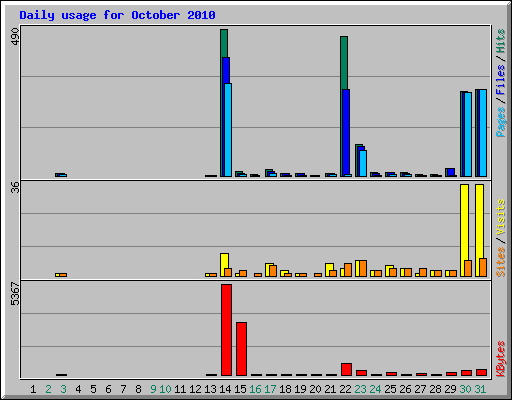Click day 20 on the x-axis
The image size is (512, 400).
click(x=315, y=389)
